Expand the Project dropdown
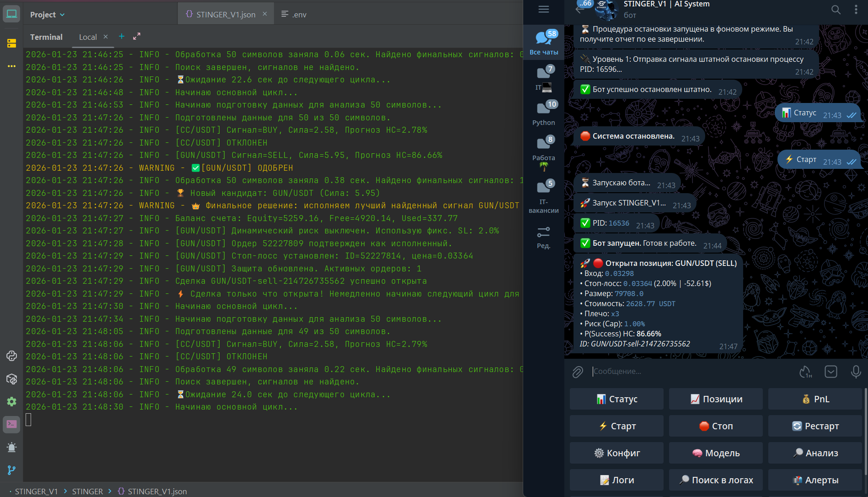Viewport: 868px width, 497px height. 47,15
